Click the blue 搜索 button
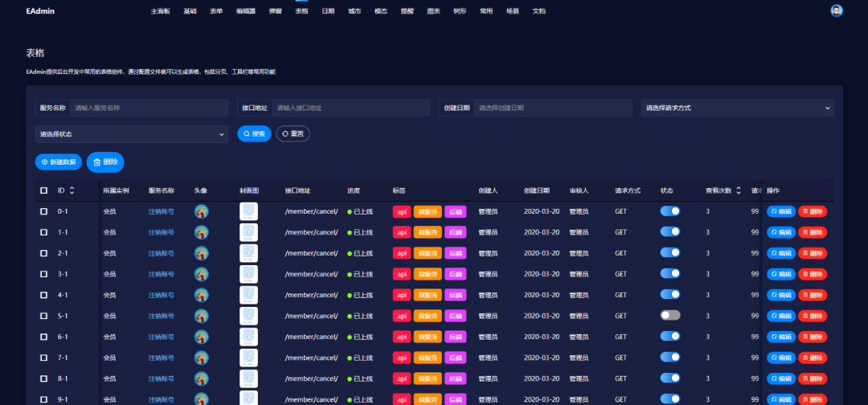 pos(254,134)
